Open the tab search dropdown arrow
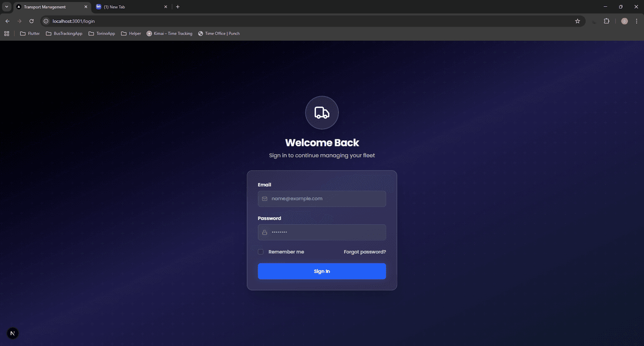 tap(7, 7)
